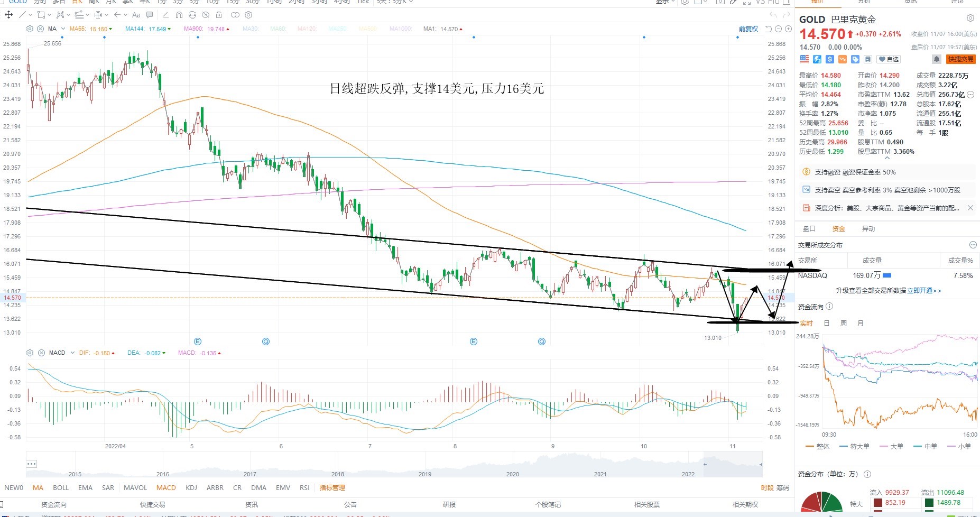Select the BOLL indicator tab
The width and height of the screenshot is (980, 517).
[61, 487]
